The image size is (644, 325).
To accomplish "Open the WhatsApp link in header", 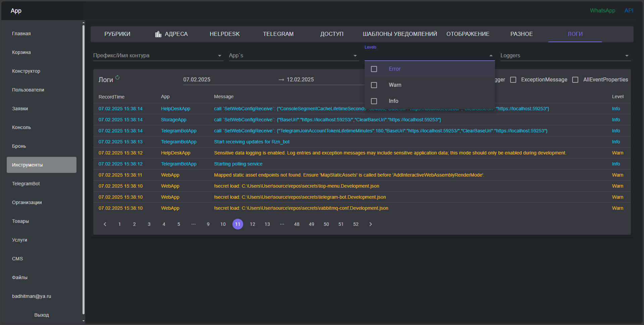I will pyautogui.click(x=603, y=11).
